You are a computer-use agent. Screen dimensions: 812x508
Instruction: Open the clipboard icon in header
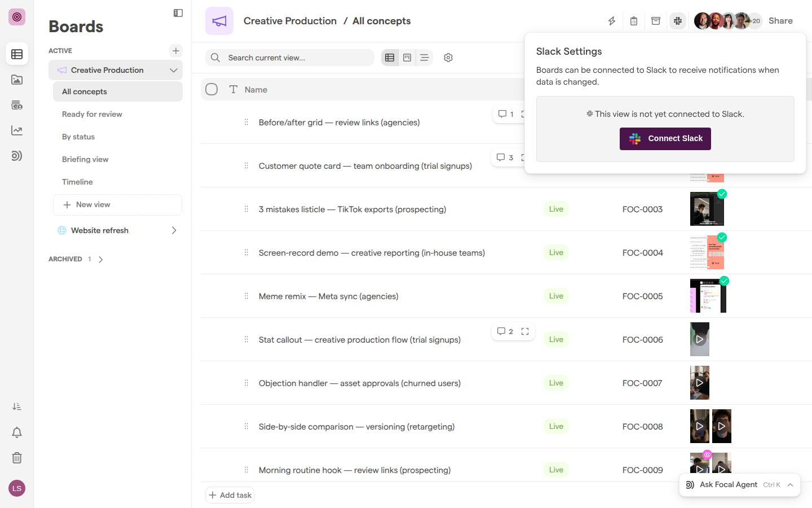coord(634,21)
